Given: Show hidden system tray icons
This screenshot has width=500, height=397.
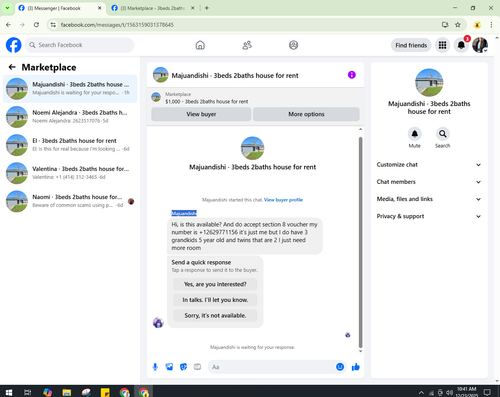Looking at the screenshot, I should tap(421, 392).
